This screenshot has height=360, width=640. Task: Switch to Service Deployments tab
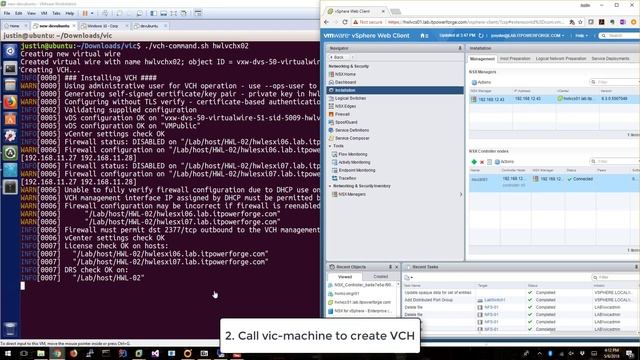[610, 59]
